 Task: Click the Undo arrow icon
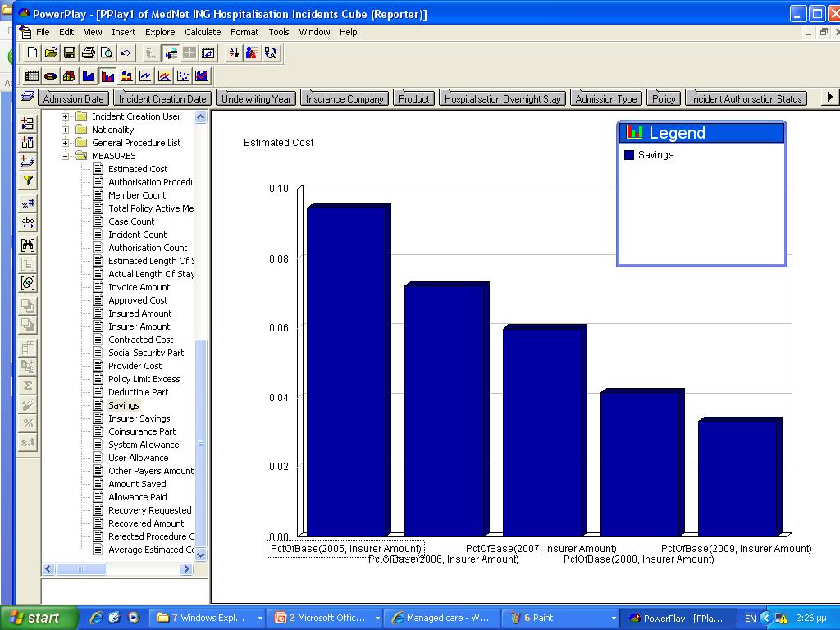(126, 52)
